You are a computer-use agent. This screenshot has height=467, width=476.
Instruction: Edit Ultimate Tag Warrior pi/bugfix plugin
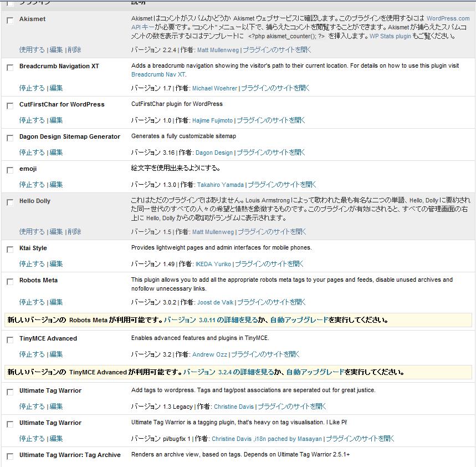tap(56, 439)
